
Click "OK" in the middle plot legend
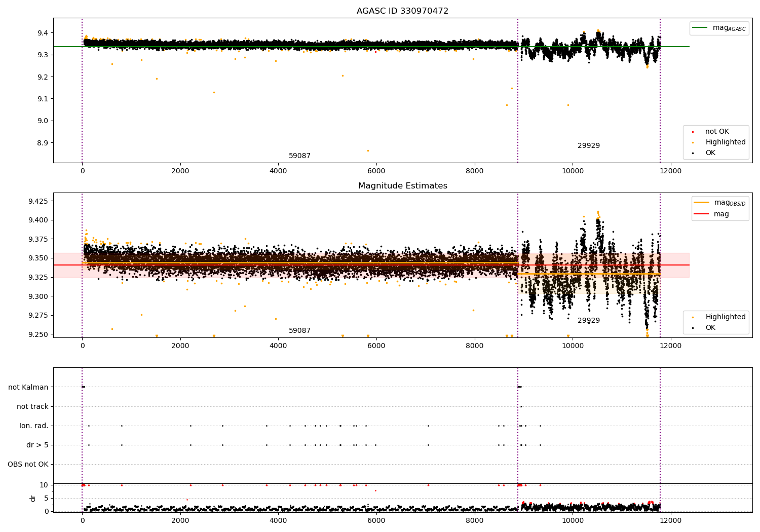[x=710, y=328]
